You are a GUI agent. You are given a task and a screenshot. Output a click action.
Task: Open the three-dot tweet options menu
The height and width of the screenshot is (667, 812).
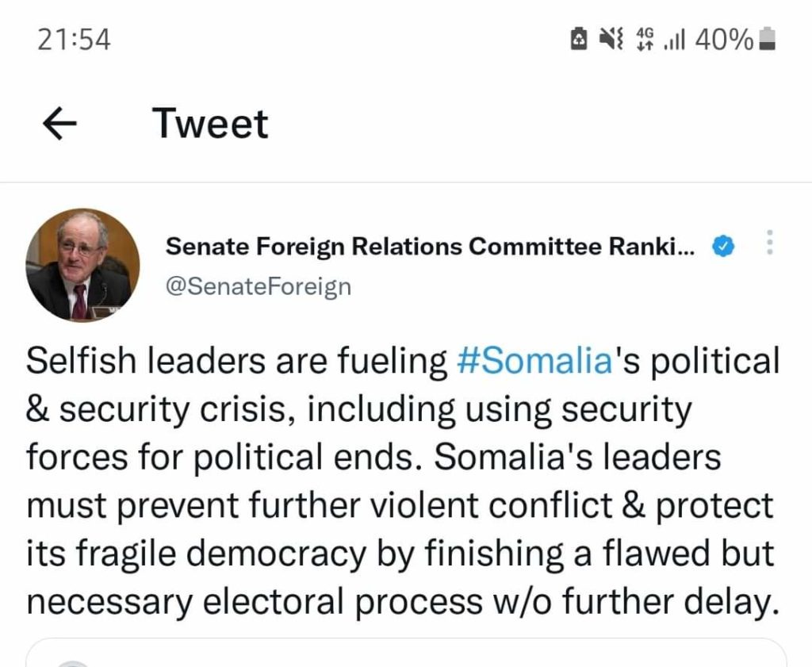768,243
